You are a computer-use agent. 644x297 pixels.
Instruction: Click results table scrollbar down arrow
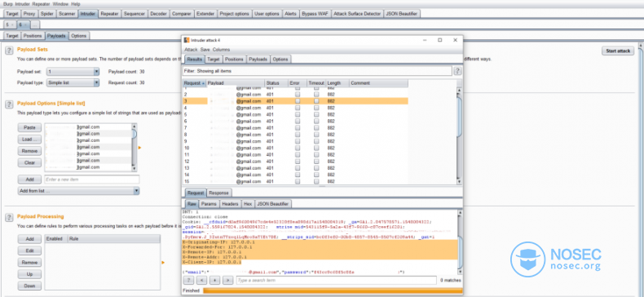point(460,181)
